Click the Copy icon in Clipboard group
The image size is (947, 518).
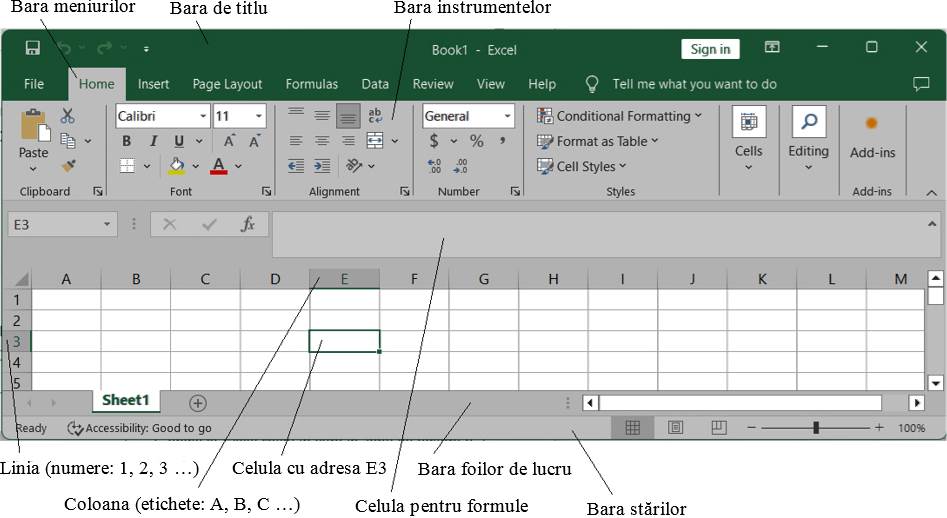point(68,141)
